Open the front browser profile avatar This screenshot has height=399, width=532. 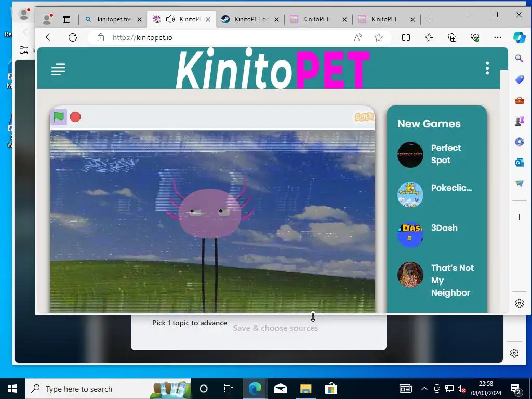pos(47,19)
